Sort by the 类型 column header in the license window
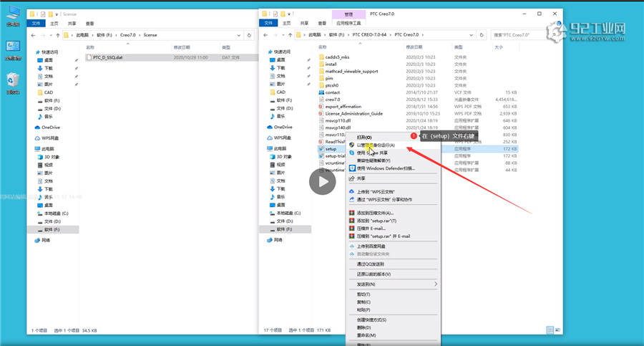 [226, 48]
